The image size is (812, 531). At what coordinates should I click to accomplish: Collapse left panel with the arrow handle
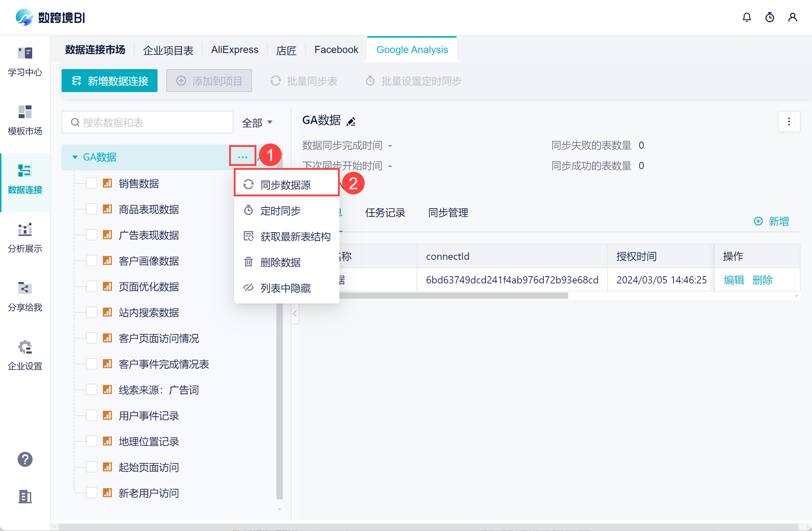point(295,314)
